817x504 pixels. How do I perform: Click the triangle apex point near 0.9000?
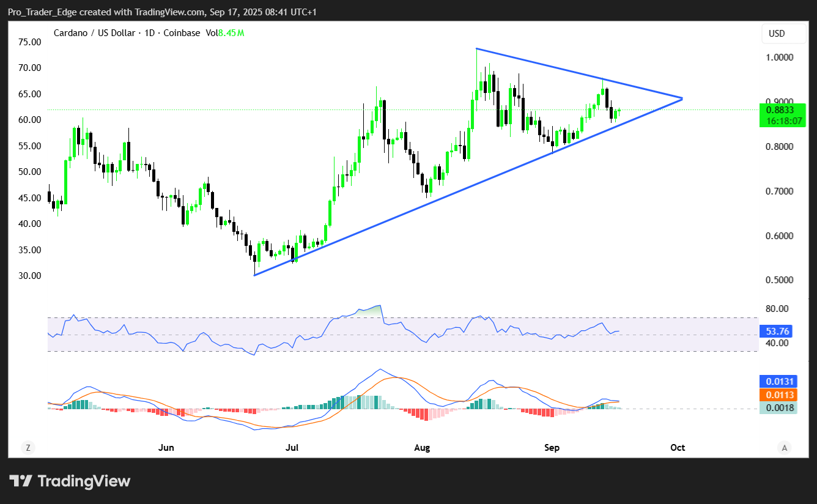click(x=681, y=98)
